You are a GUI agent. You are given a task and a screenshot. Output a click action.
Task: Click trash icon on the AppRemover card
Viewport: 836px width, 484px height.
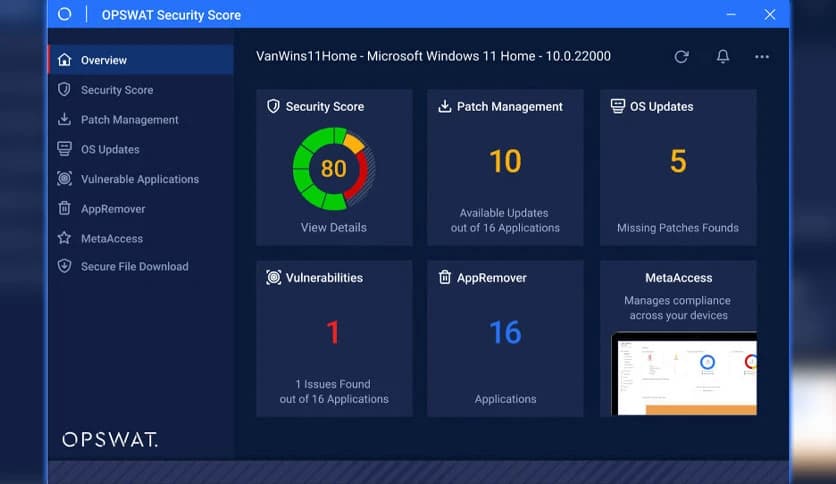445,277
